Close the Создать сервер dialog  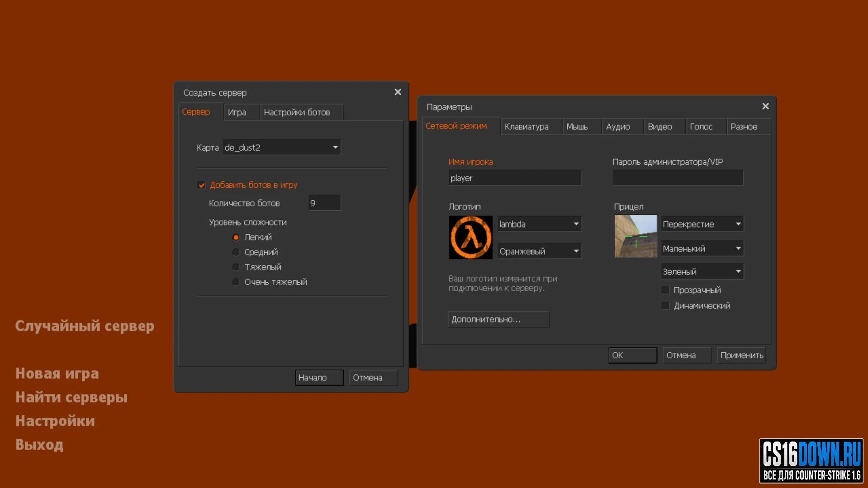(398, 92)
